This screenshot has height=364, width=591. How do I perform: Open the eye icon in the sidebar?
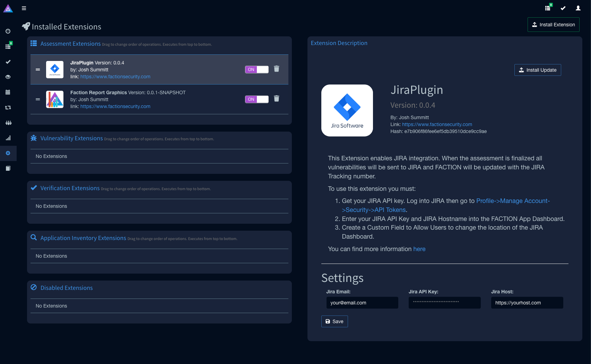(8, 77)
